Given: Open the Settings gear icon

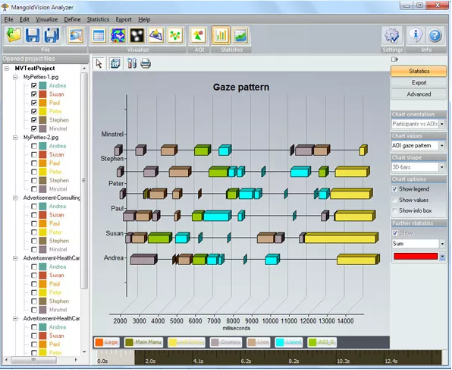Looking at the screenshot, I should [392, 35].
